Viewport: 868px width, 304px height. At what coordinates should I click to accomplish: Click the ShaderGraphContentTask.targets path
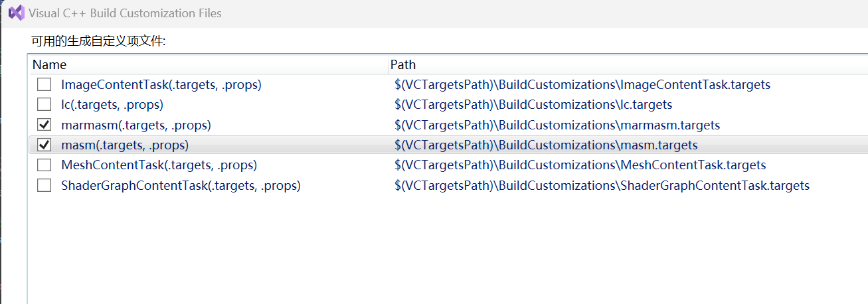(602, 186)
